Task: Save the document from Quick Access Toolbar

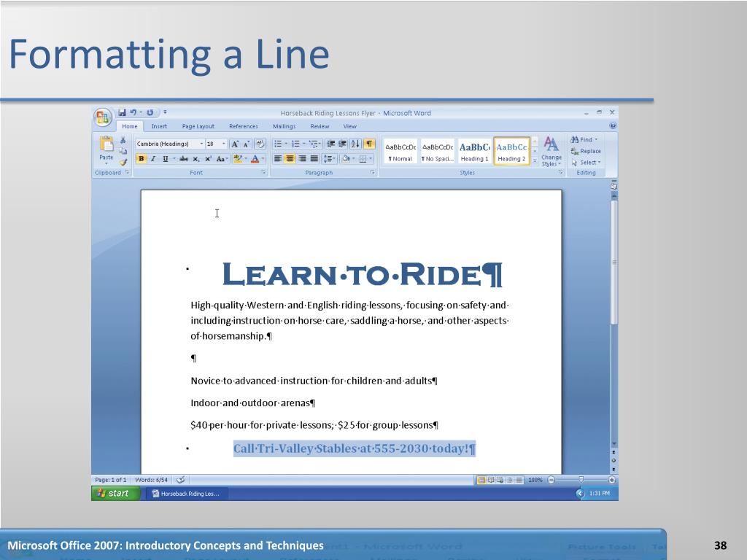Action: (x=122, y=112)
